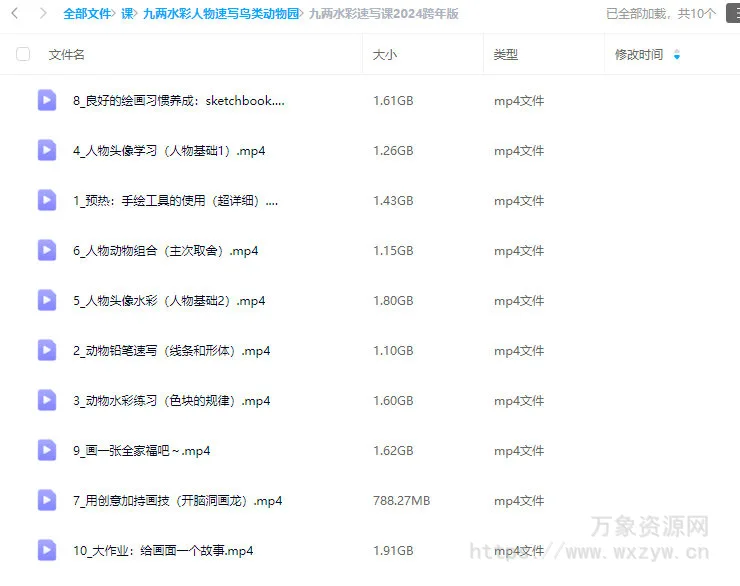Click the video icon for 10_大作业
This screenshot has height=586, width=740.
tap(47, 550)
